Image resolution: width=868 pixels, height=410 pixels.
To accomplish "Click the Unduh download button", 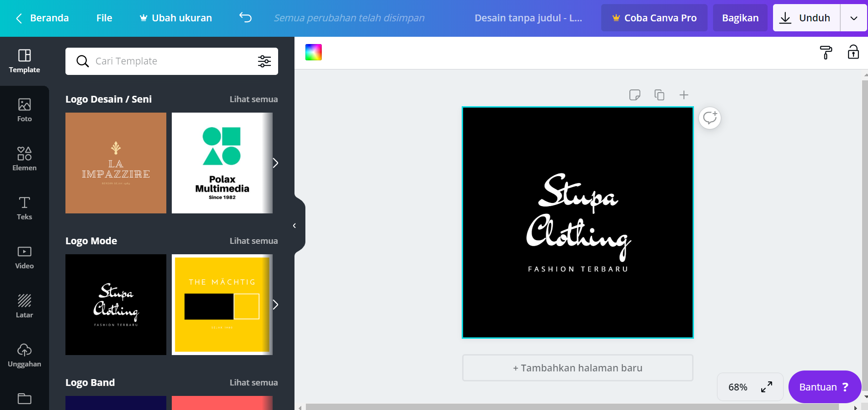I will coord(806,18).
